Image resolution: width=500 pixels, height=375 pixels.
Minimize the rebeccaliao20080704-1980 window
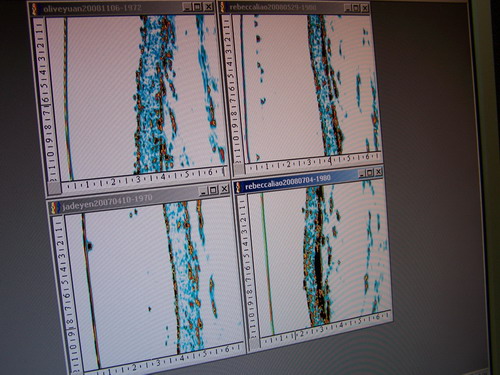point(362,174)
